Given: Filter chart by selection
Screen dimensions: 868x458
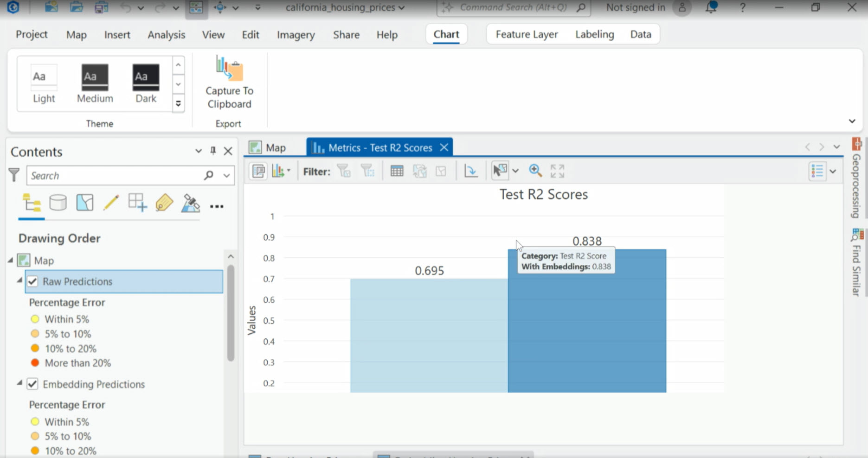Looking at the screenshot, I should click(x=344, y=171).
